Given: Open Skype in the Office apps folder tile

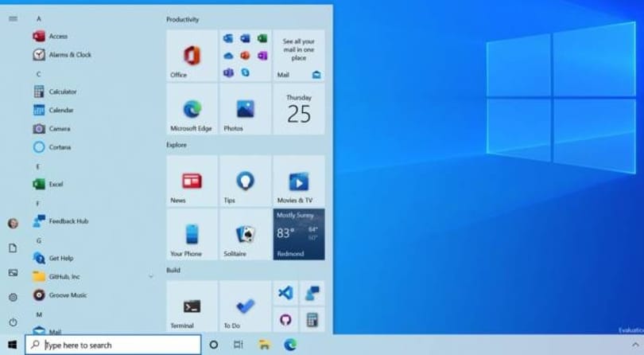Looking at the screenshot, I should point(245,72).
